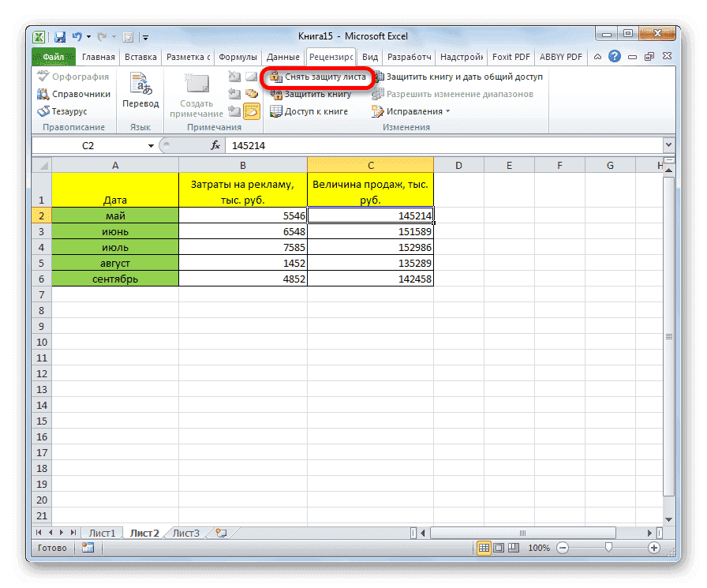Click the Zoom Out minus button

(x=562, y=548)
